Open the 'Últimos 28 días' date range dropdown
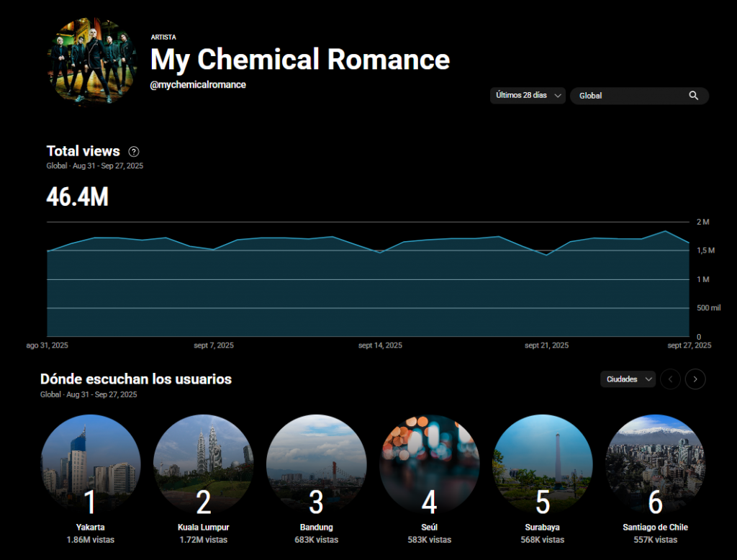This screenshot has width=737, height=560. pos(528,96)
